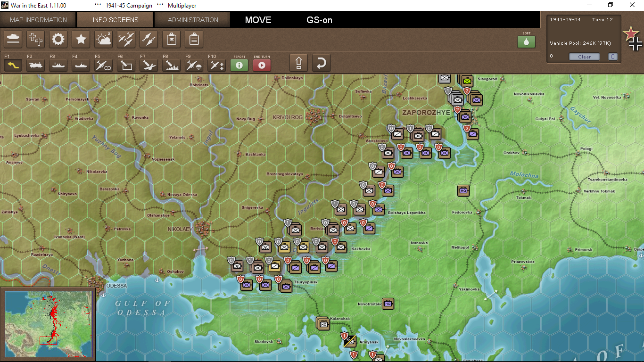Image resolution: width=644 pixels, height=362 pixels.
Task: Select F7 bomb airfield mode
Action: coord(149,66)
